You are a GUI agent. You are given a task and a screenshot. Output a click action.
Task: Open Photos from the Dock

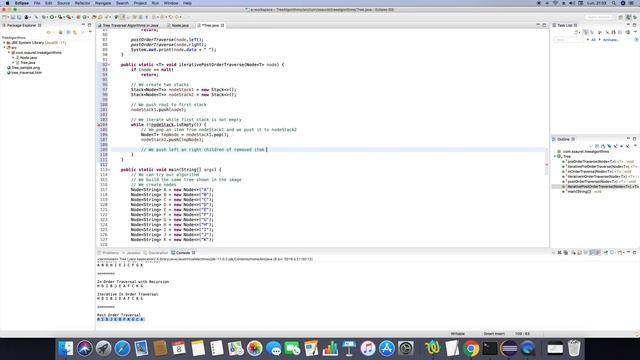(255, 348)
